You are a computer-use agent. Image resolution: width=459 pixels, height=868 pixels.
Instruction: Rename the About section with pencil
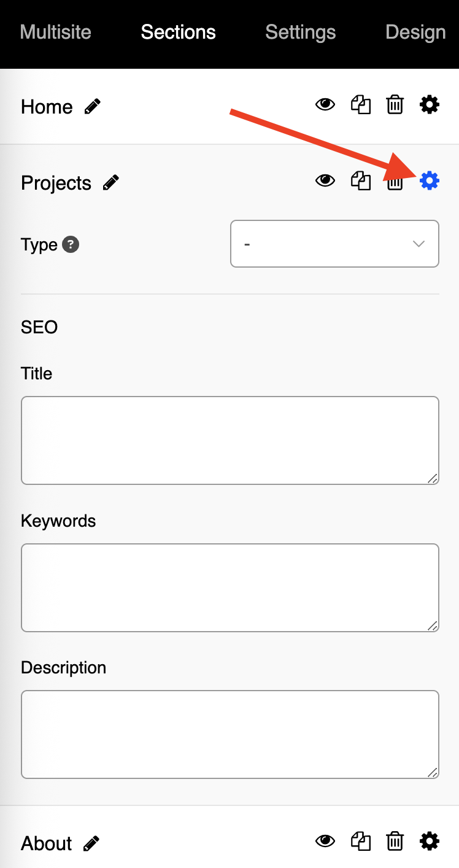91,843
